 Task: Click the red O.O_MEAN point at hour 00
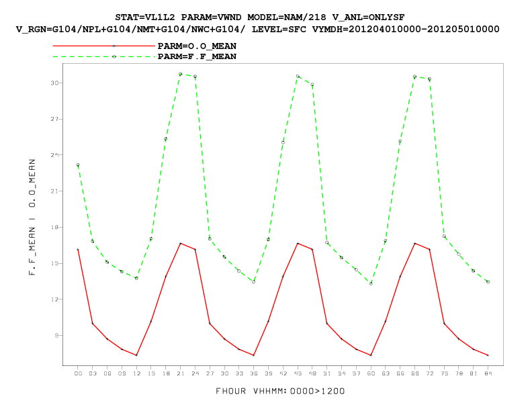[78, 250]
